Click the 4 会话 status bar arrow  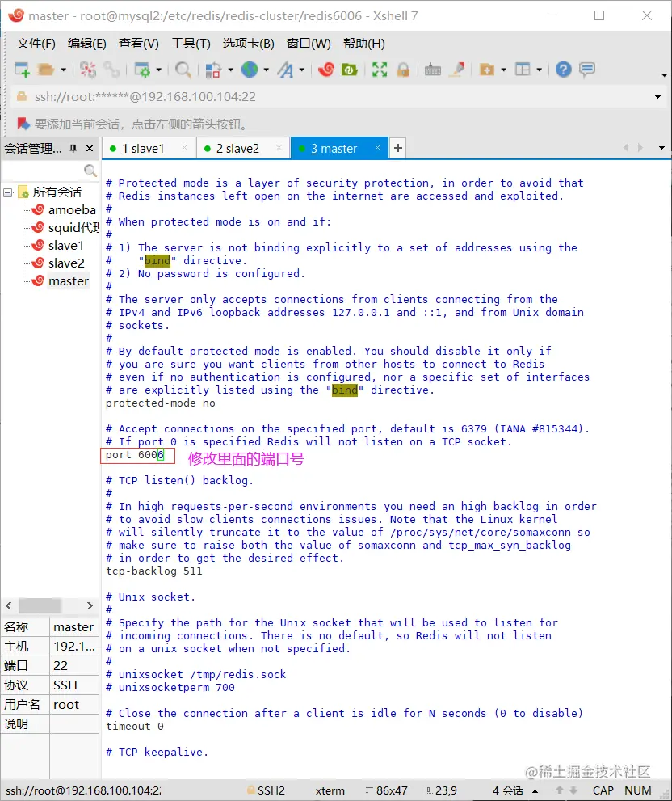click(x=535, y=791)
